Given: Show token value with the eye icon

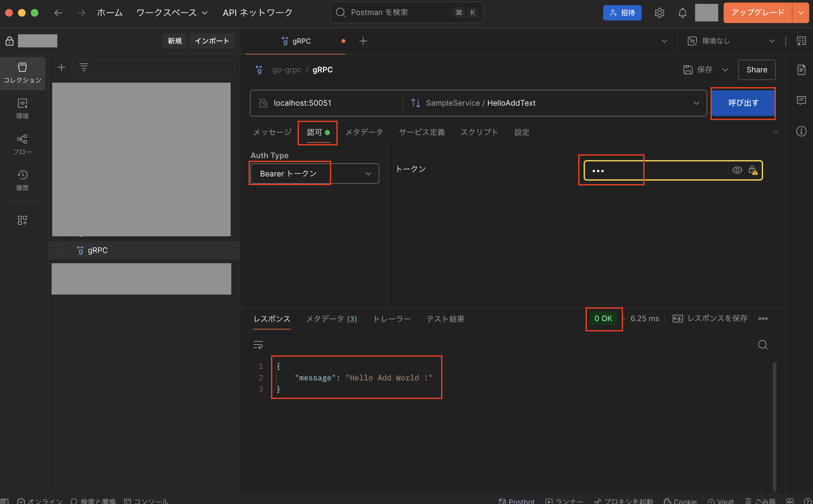Looking at the screenshot, I should point(737,170).
